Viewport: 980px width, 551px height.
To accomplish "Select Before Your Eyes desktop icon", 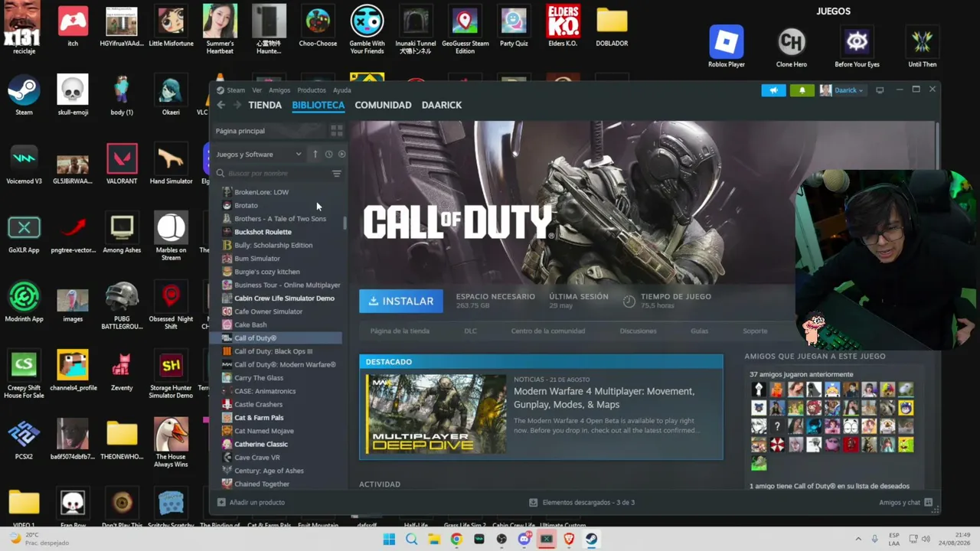I will [x=857, y=47].
